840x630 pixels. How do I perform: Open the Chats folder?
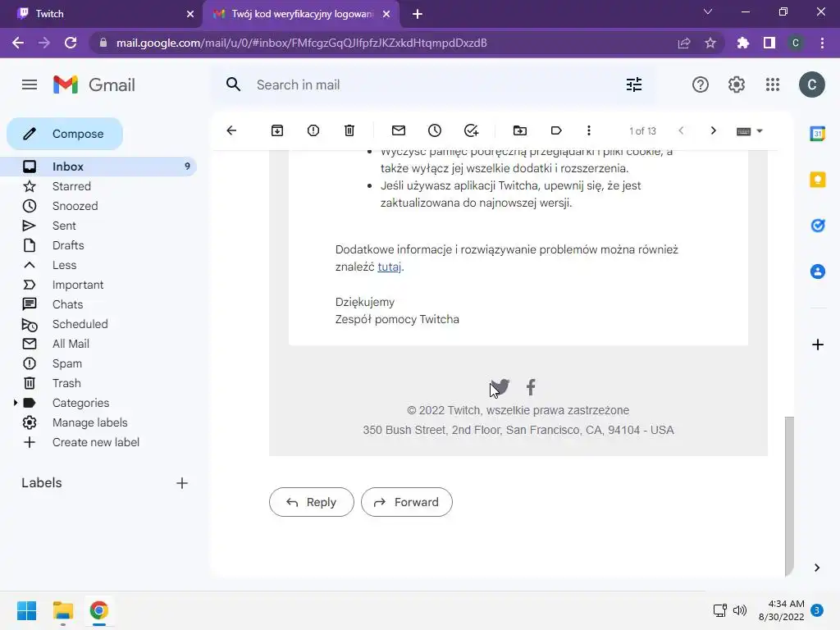click(67, 304)
